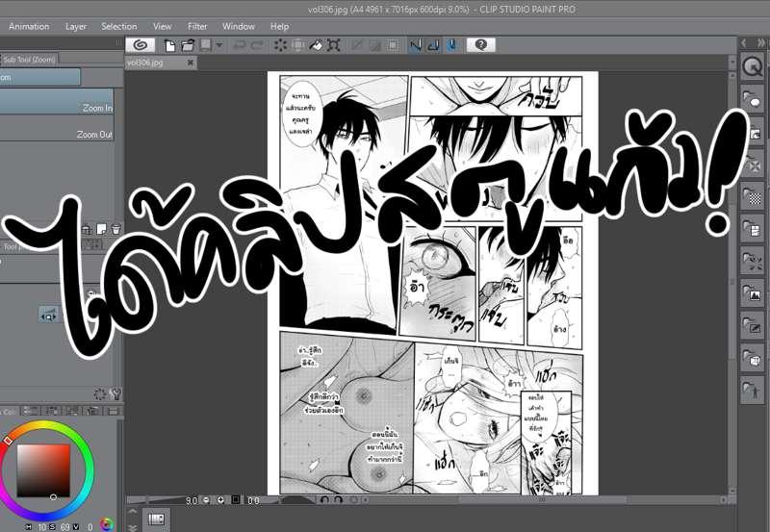Select the Zoom In sub tool

click(57, 102)
